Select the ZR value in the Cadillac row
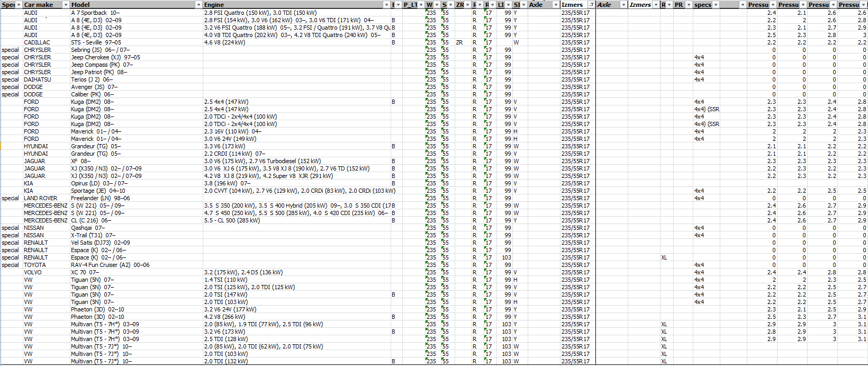Image resolution: width=868 pixels, height=366 pixels. tap(463, 42)
